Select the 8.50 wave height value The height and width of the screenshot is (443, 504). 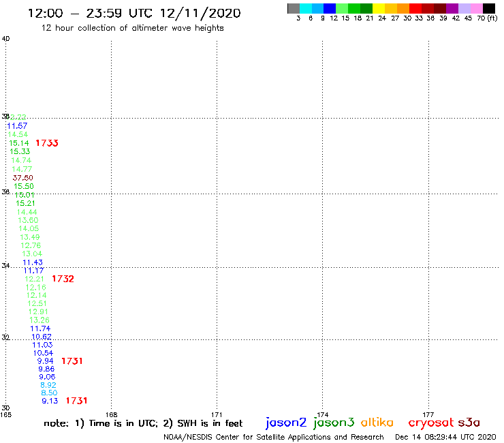(x=49, y=393)
